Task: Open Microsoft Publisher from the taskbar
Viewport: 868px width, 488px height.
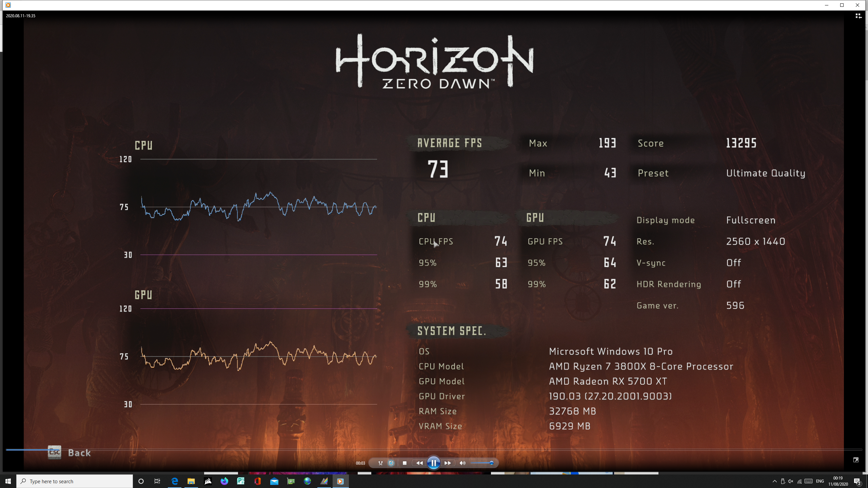Action: coord(241,481)
